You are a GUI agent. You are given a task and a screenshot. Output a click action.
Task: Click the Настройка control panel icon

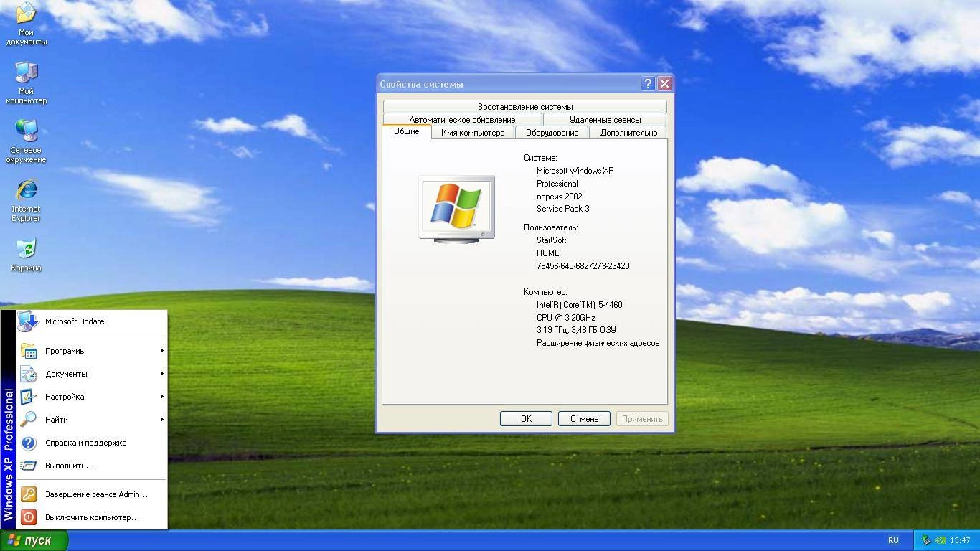[29, 397]
